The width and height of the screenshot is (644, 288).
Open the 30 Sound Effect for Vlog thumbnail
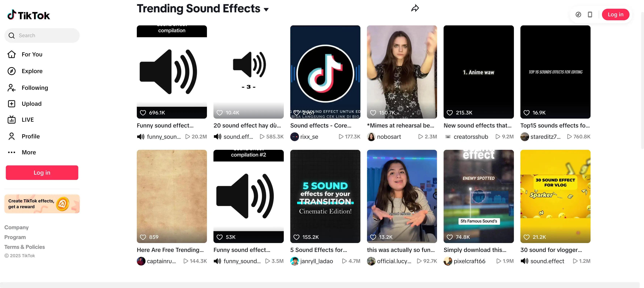point(556,196)
